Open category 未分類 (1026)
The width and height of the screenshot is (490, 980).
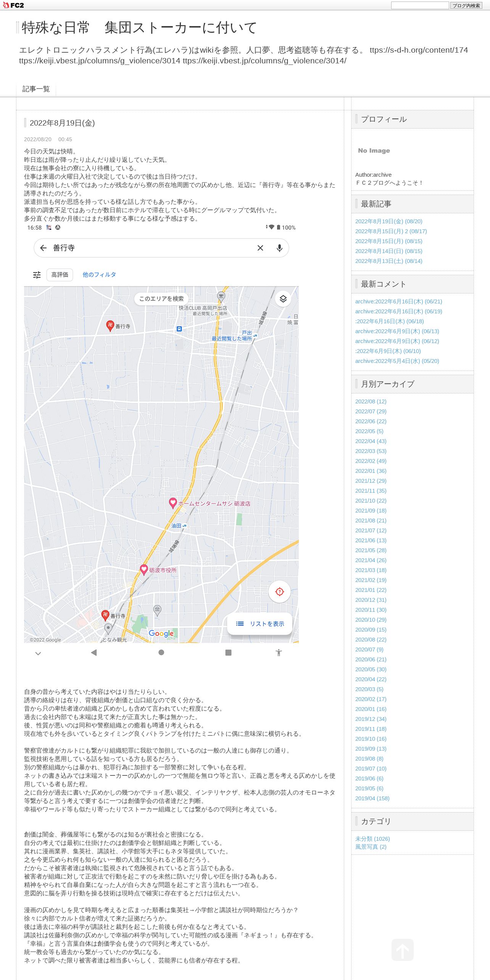pyautogui.click(x=372, y=839)
